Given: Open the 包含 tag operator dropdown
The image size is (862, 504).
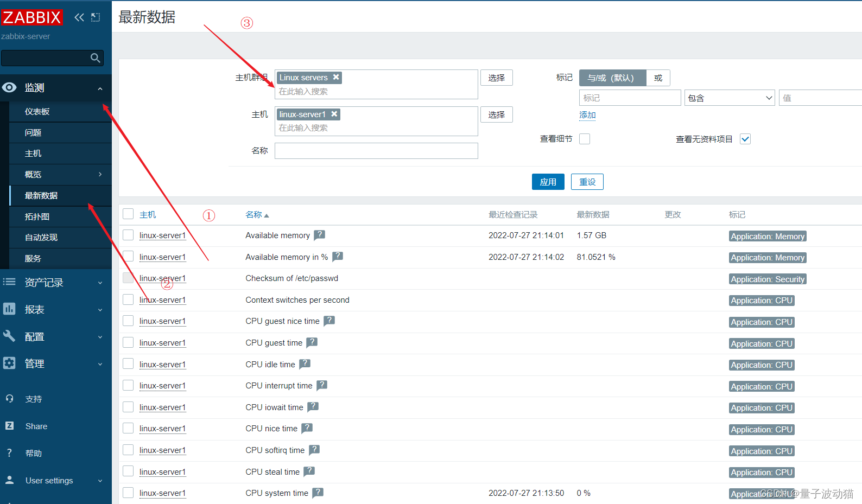Looking at the screenshot, I should [x=730, y=98].
